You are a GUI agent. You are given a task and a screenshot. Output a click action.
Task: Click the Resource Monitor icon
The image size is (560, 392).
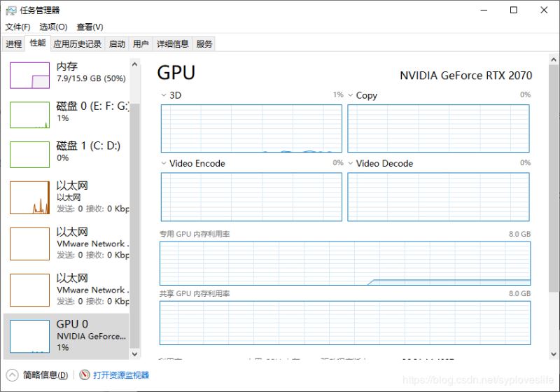pyautogui.click(x=85, y=375)
